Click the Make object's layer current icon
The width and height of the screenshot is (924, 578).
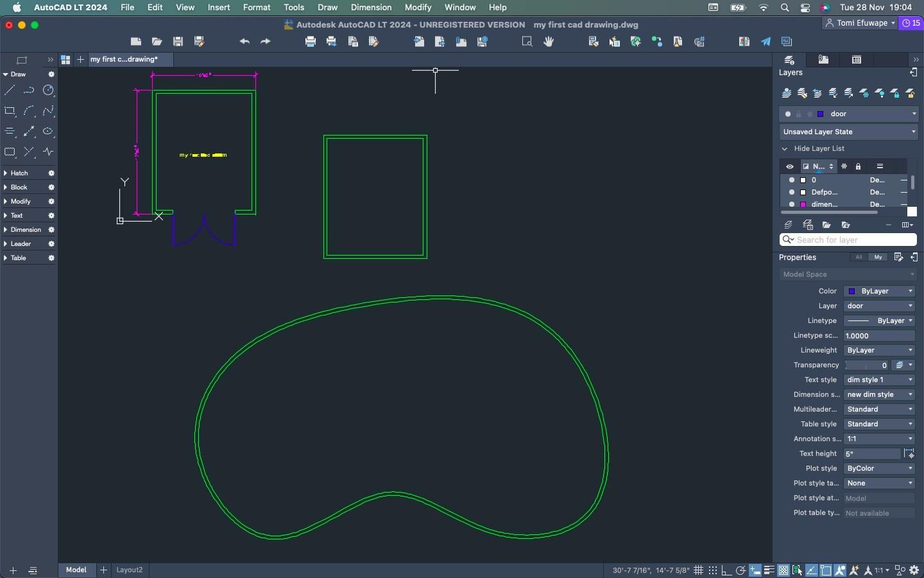tap(787, 94)
